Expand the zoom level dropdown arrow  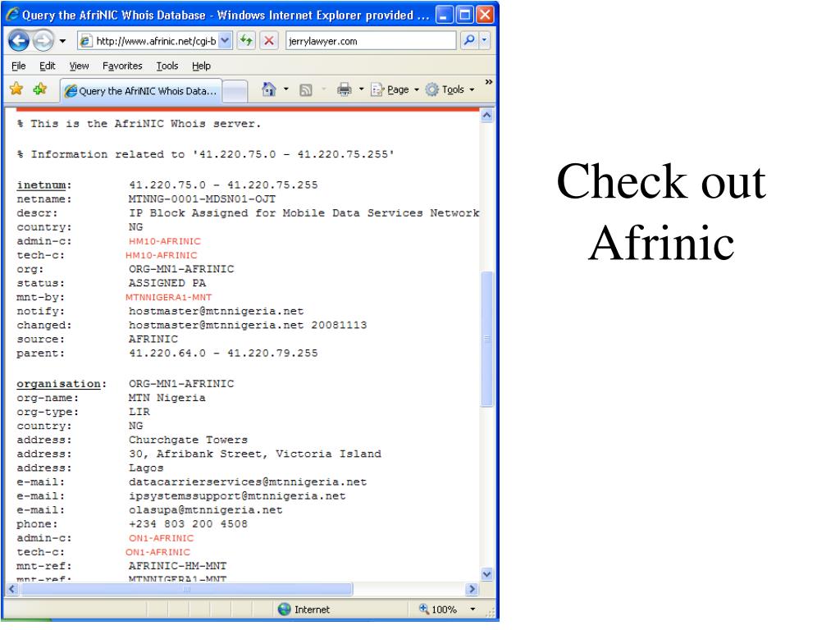click(472, 609)
